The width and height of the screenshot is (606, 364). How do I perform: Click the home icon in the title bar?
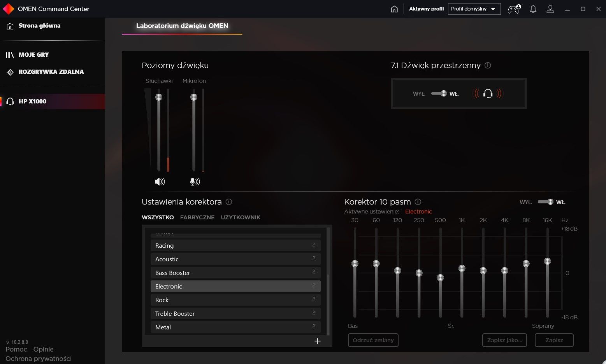click(394, 9)
